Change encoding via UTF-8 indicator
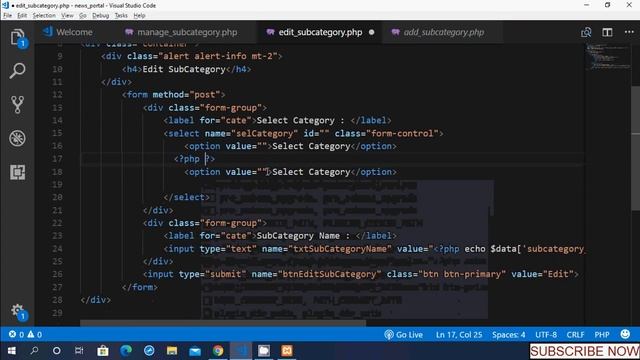Screen dimensions: 640x360 (x=546, y=335)
